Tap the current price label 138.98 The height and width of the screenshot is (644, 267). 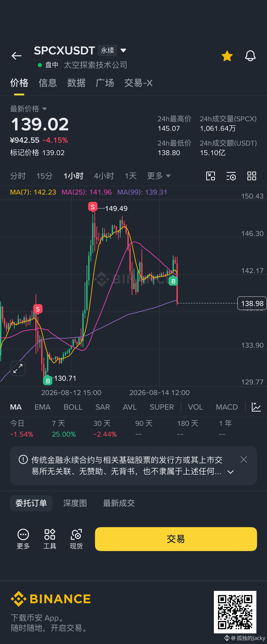(252, 303)
